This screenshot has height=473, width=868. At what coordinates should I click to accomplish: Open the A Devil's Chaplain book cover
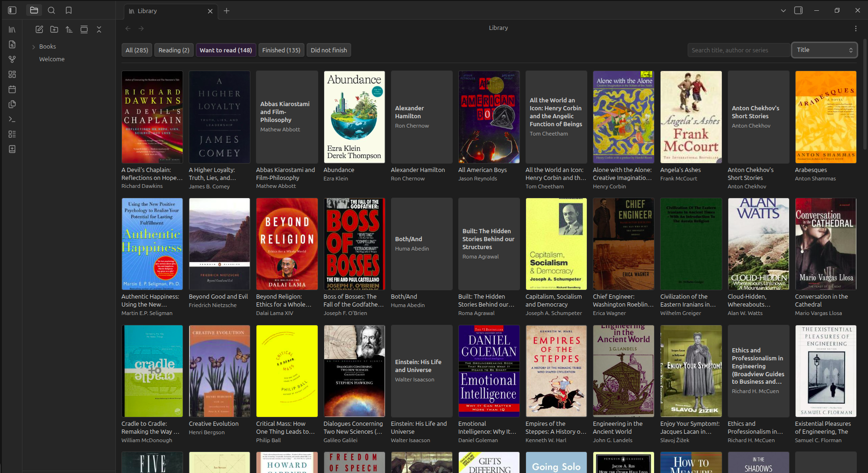pos(152,117)
